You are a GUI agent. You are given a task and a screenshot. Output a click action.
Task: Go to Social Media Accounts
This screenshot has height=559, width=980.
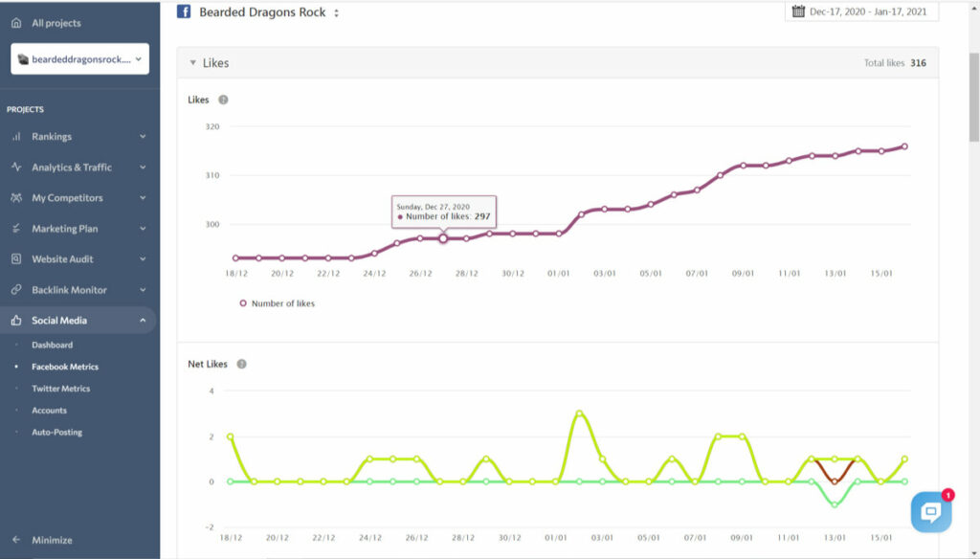tap(49, 411)
